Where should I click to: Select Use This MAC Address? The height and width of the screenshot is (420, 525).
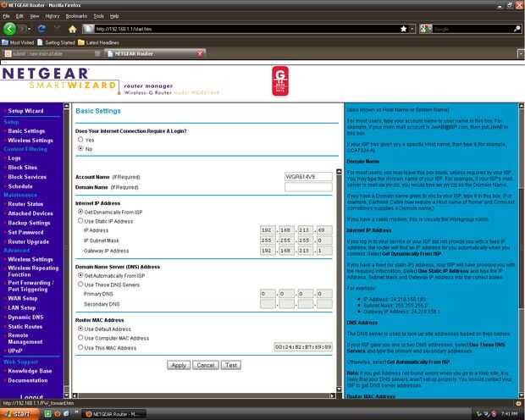coord(80,347)
